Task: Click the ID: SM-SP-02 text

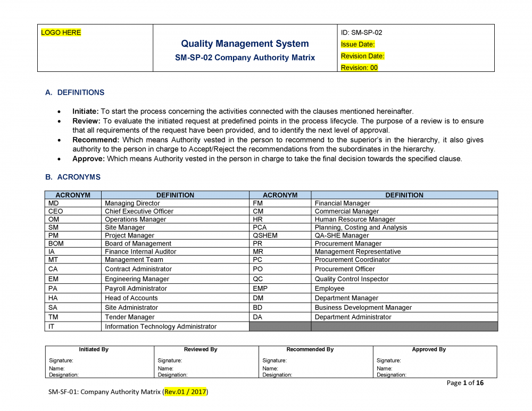Action: click(x=361, y=32)
